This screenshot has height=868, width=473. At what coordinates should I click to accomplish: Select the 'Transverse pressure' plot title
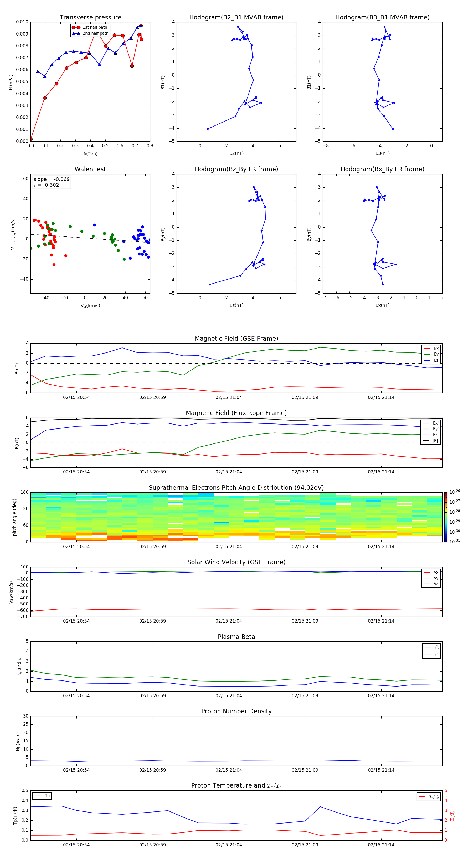pos(90,18)
